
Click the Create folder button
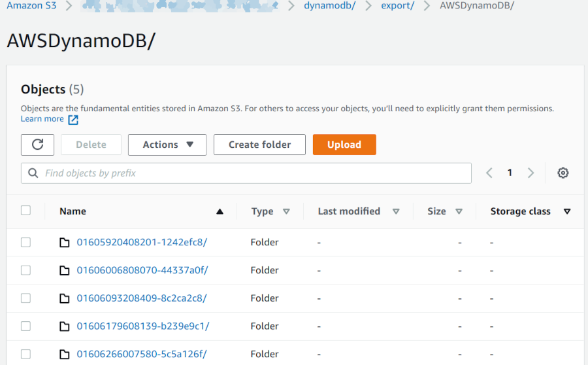pos(259,145)
